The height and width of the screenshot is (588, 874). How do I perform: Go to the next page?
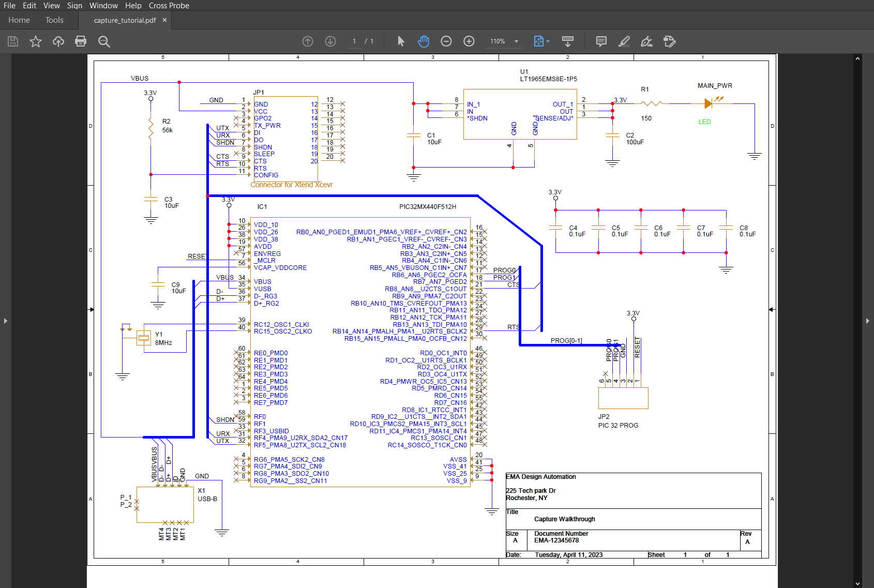click(330, 41)
